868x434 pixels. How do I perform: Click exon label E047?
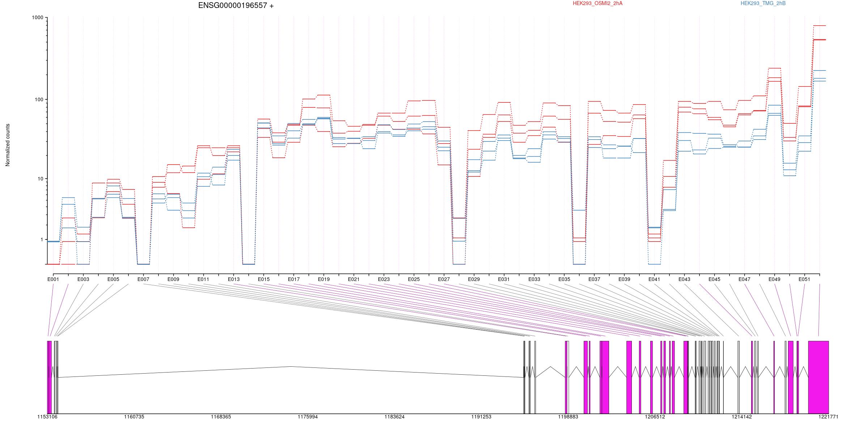[744, 279]
